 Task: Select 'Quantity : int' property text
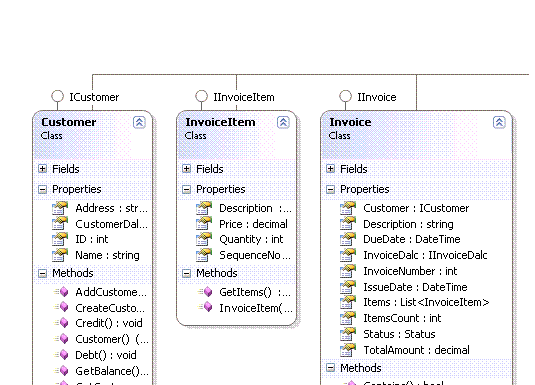251,240
